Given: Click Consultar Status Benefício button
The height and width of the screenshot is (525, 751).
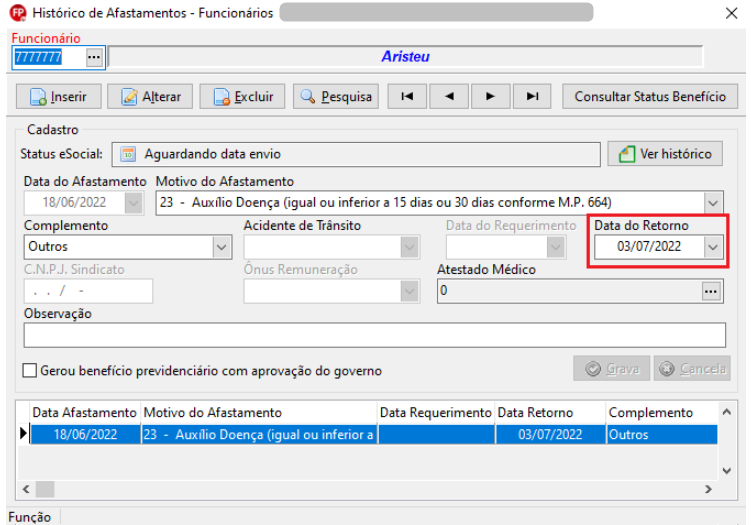Looking at the screenshot, I should click(x=650, y=97).
